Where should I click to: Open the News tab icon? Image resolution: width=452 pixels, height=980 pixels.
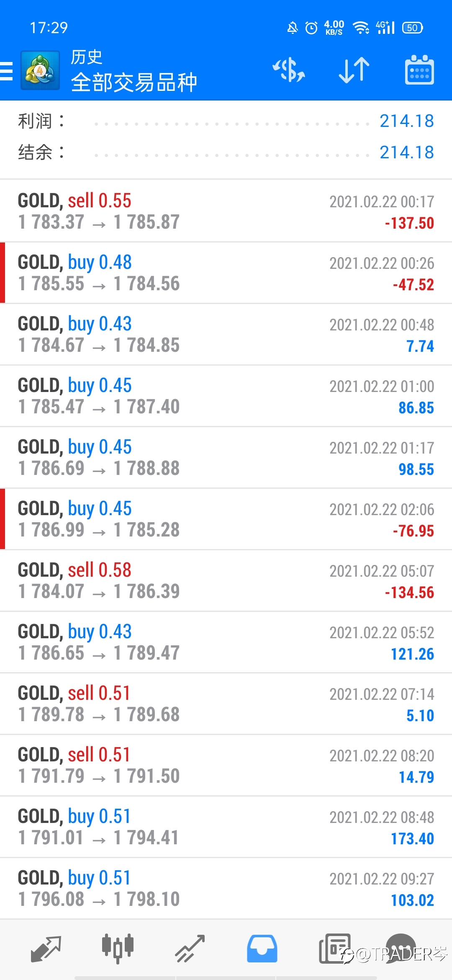[x=334, y=948]
